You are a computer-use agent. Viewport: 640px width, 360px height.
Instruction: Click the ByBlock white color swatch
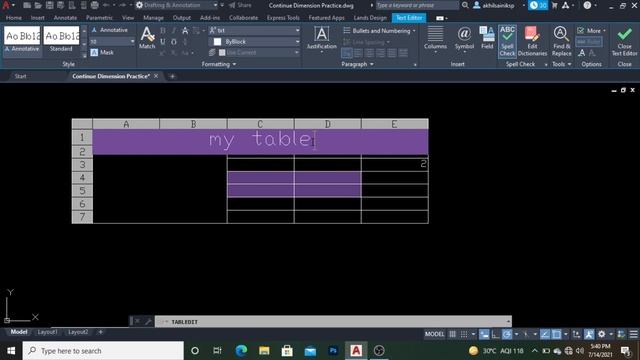(x=218, y=42)
